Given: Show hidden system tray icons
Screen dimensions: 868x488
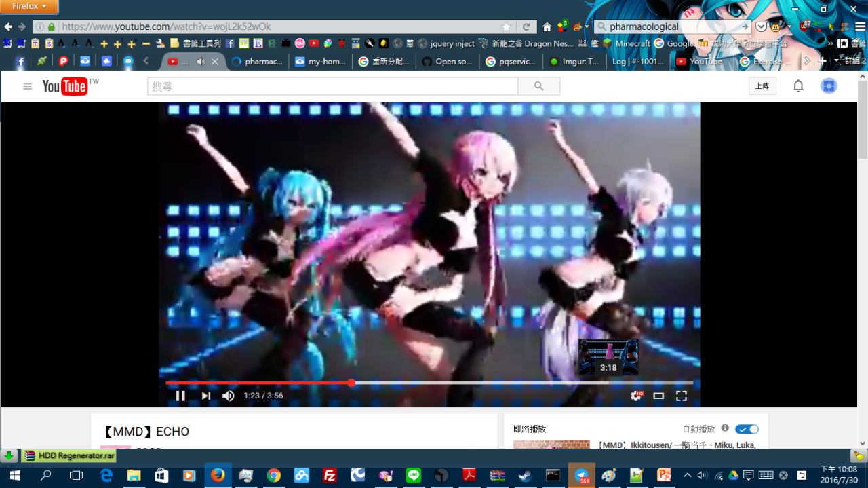Looking at the screenshot, I should 687,475.
